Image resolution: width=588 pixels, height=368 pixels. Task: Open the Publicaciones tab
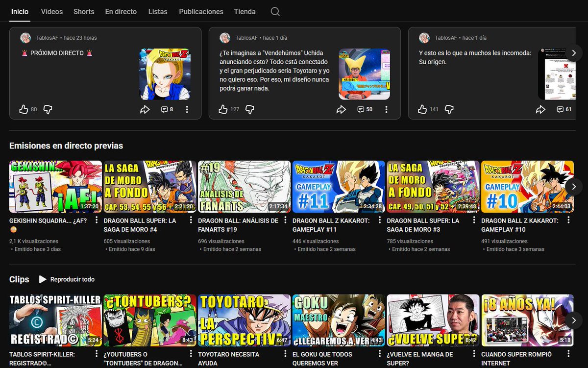201,11
